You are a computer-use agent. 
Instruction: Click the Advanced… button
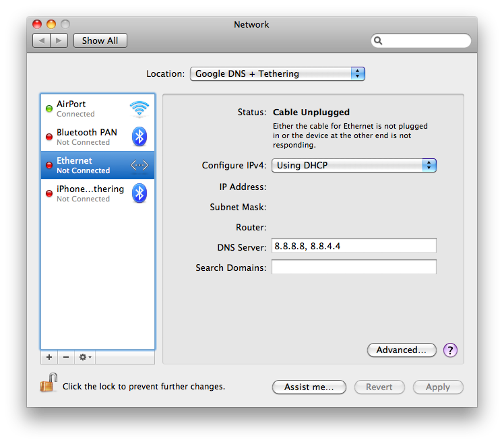(402, 350)
